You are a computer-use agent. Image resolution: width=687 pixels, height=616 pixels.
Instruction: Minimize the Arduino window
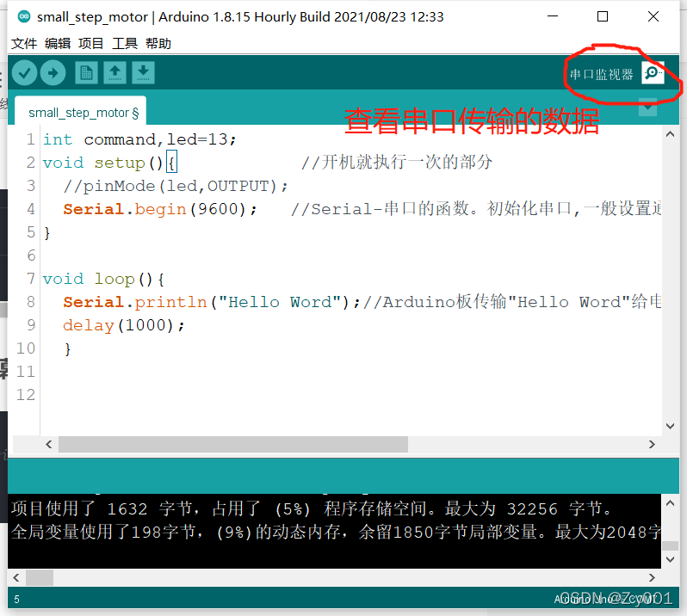pos(553,16)
